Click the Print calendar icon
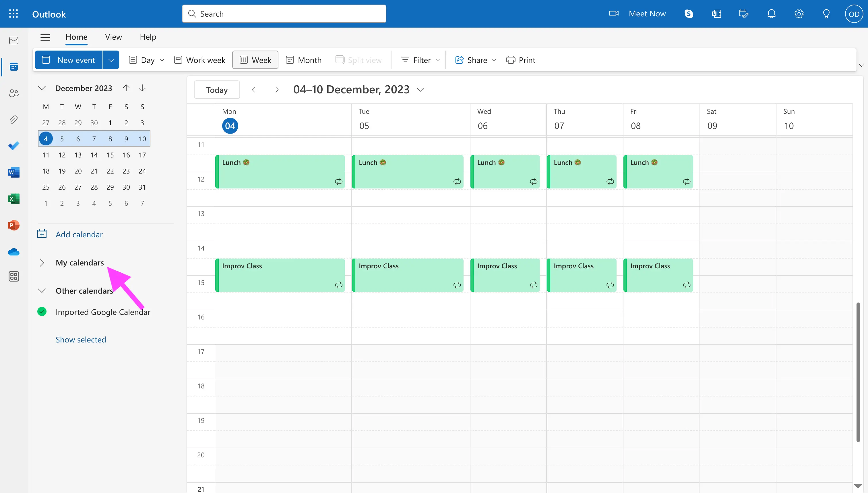868x493 pixels. [x=510, y=59]
